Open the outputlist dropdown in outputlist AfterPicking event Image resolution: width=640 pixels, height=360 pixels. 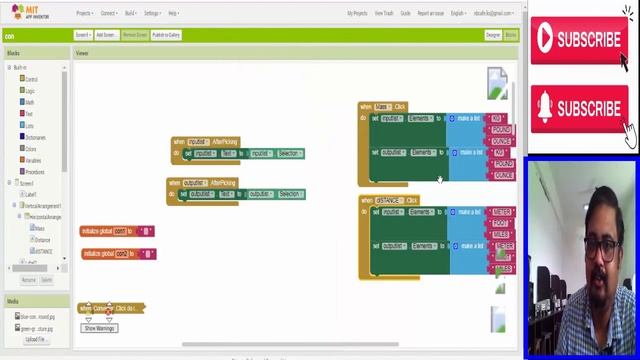coord(196,183)
